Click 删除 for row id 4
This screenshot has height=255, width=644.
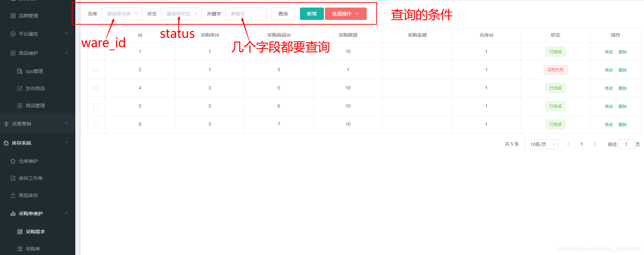tap(622, 88)
